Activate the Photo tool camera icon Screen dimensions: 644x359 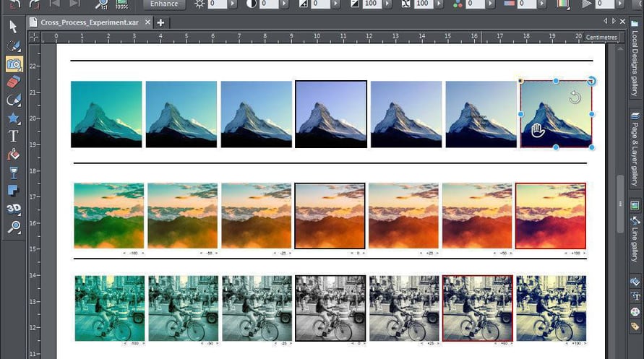coord(14,64)
